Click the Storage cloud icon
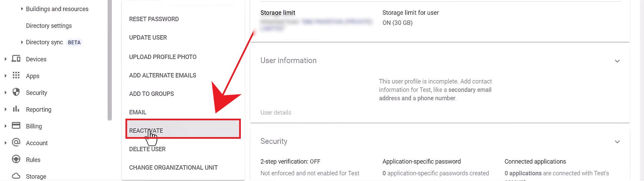 click(16, 176)
